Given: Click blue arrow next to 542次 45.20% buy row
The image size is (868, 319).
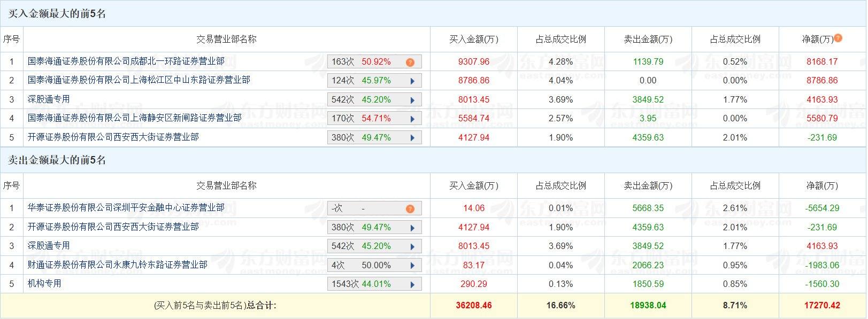Looking at the screenshot, I should point(412,99).
